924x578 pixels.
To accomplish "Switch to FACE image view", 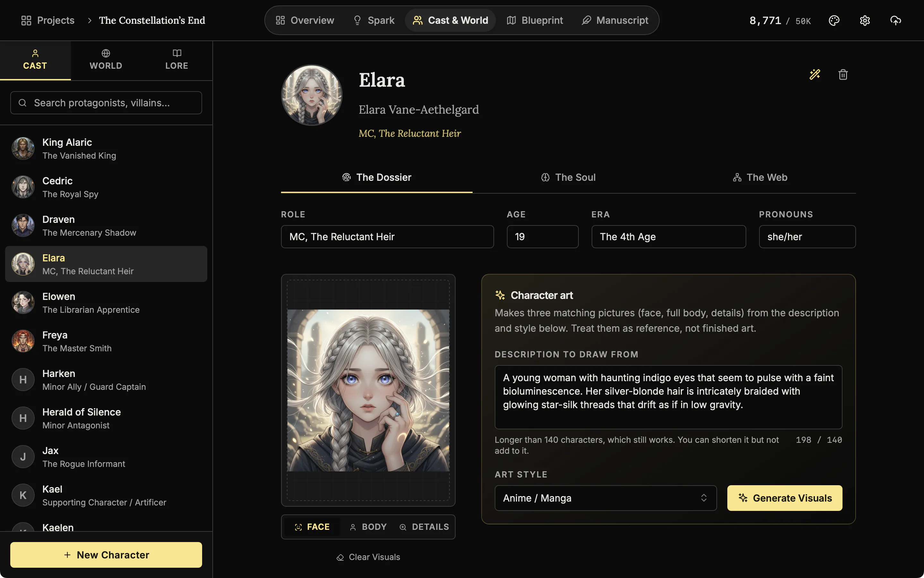I will [x=312, y=527].
